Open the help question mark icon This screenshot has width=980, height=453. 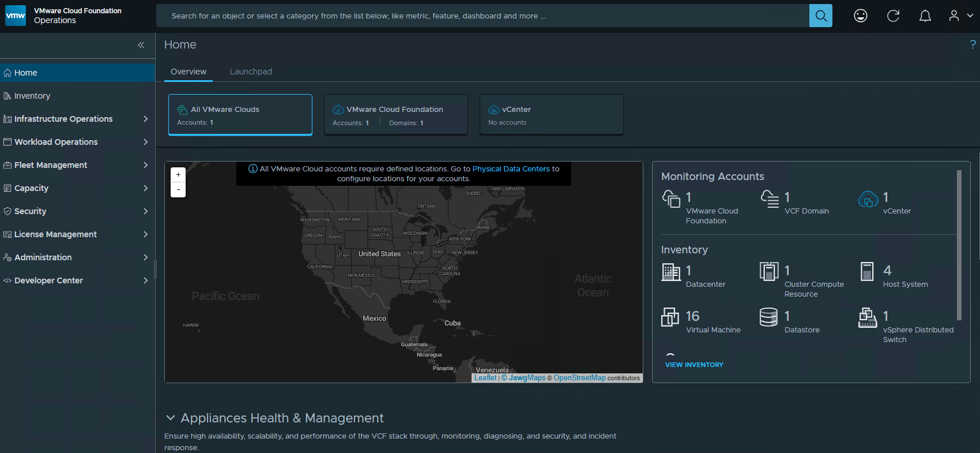pos(973,44)
